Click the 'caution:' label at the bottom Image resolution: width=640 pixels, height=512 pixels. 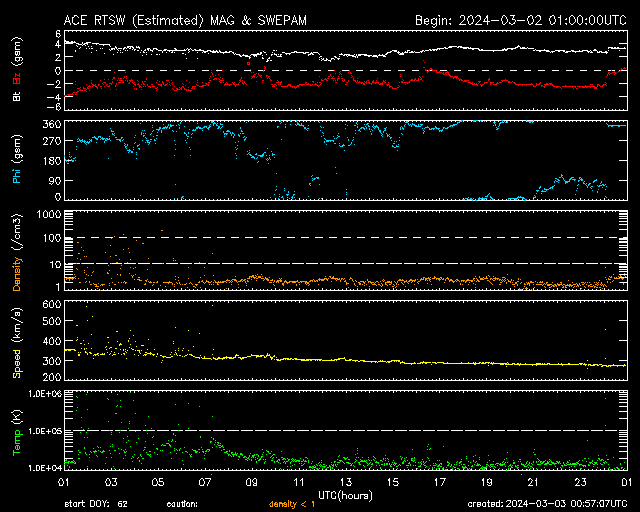point(182,503)
